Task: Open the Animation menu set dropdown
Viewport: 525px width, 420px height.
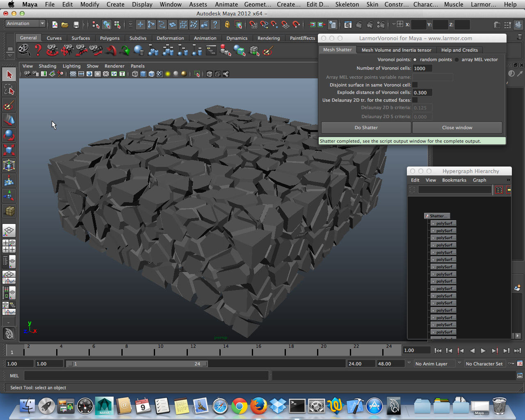Action: tap(25, 24)
